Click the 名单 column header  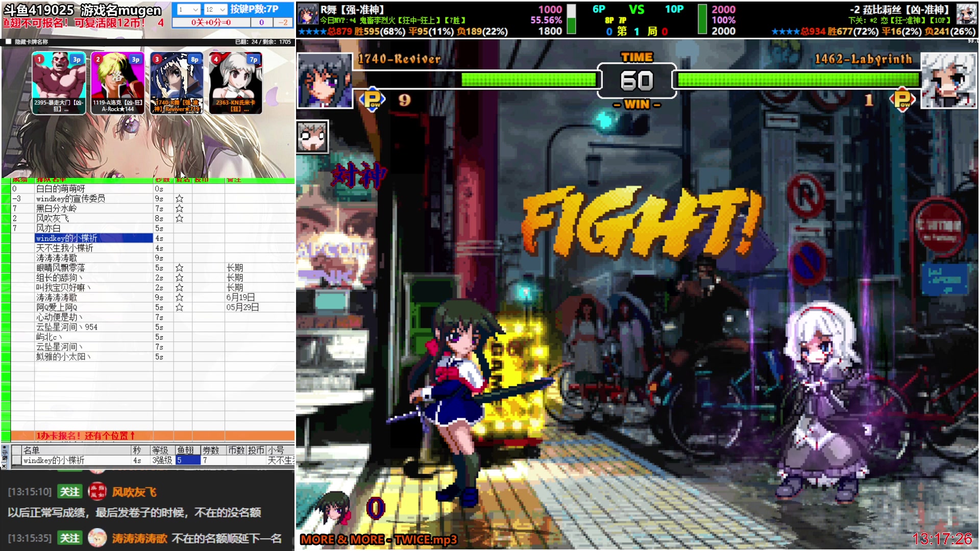[76, 450]
